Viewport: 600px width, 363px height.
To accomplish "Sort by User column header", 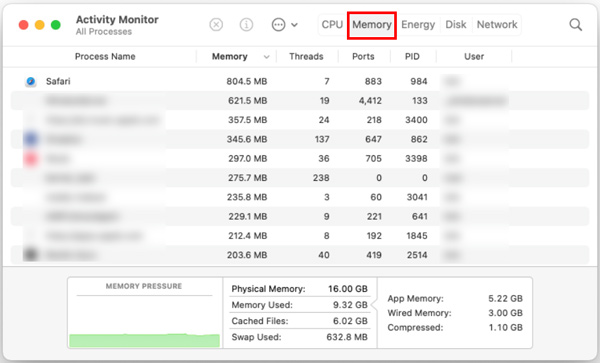I will [474, 57].
